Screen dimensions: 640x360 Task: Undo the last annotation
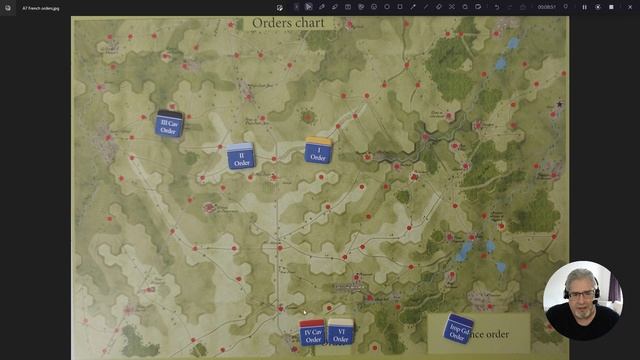click(x=496, y=7)
